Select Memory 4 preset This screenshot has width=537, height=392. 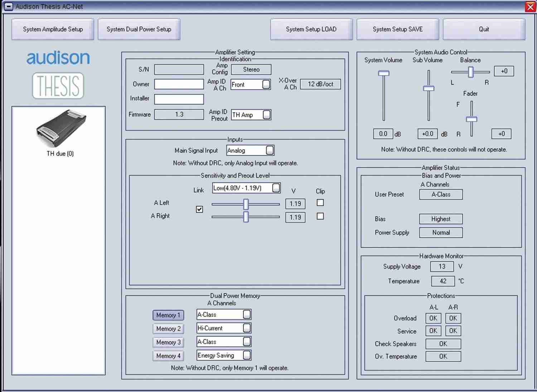coord(168,356)
